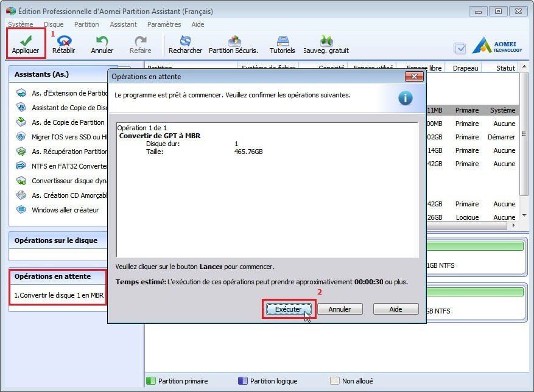Click the Appliquer checkmark toolbar button
Screen dimensions: 534x392
pyautogui.click(x=26, y=44)
